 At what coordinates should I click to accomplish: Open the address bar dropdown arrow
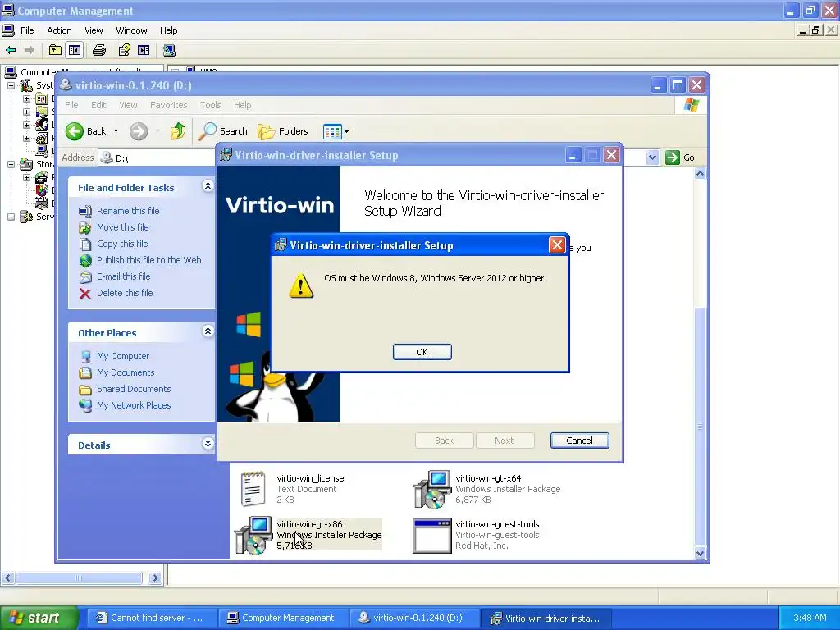pos(652,157)
